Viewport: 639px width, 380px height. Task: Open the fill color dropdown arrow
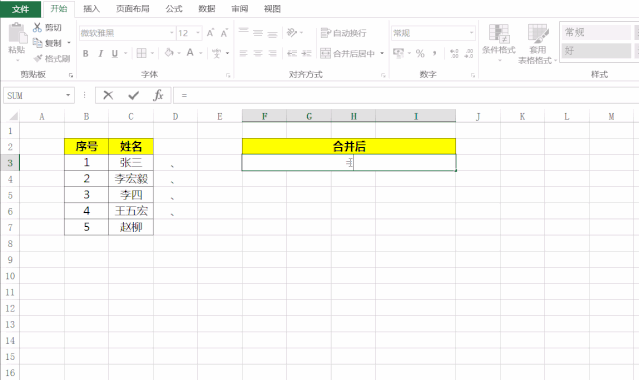[x=179, y=53]
